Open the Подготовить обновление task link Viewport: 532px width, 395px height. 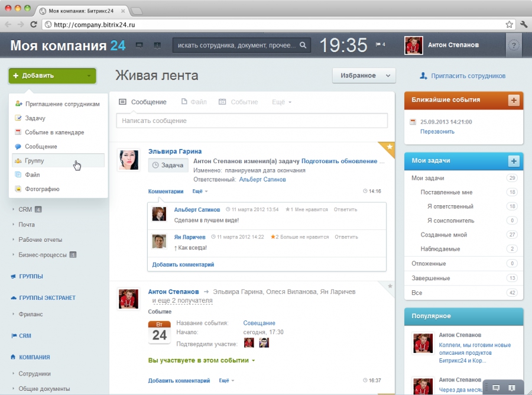click(x=339, y=161)
